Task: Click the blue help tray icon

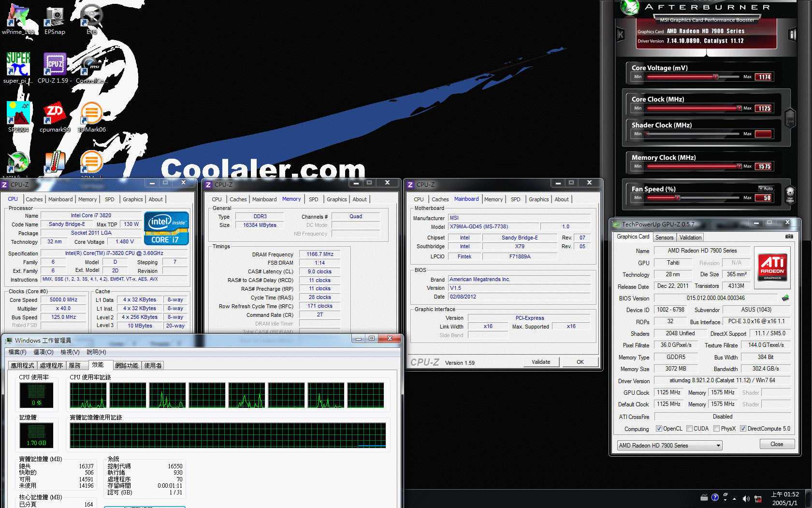Action: (x=715, y=498)
